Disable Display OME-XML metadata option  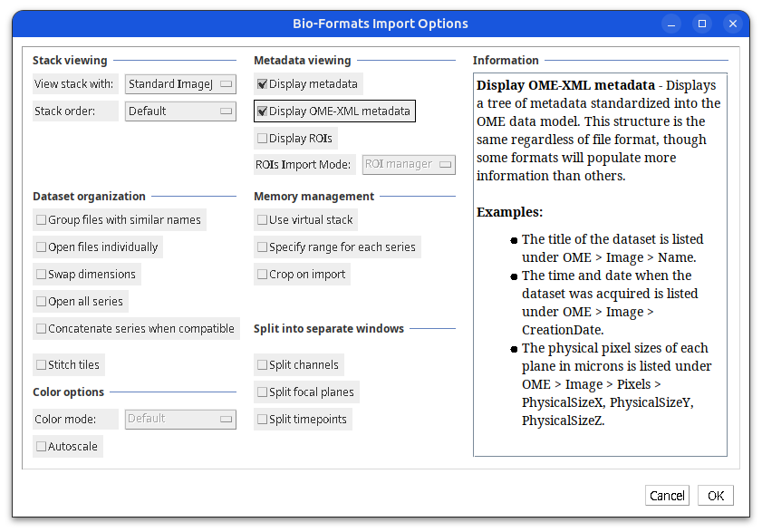point(263,111)
